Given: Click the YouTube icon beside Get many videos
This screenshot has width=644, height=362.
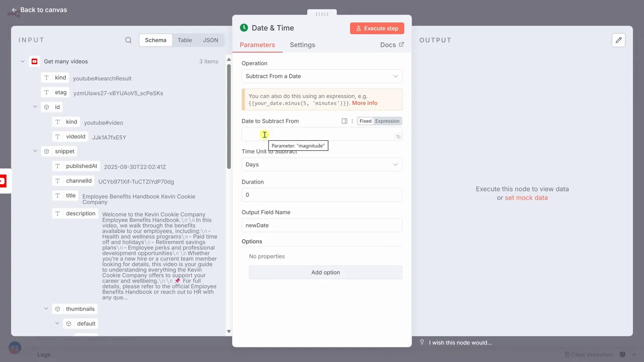Looking at the screenshot, I should tap(34, 61).
